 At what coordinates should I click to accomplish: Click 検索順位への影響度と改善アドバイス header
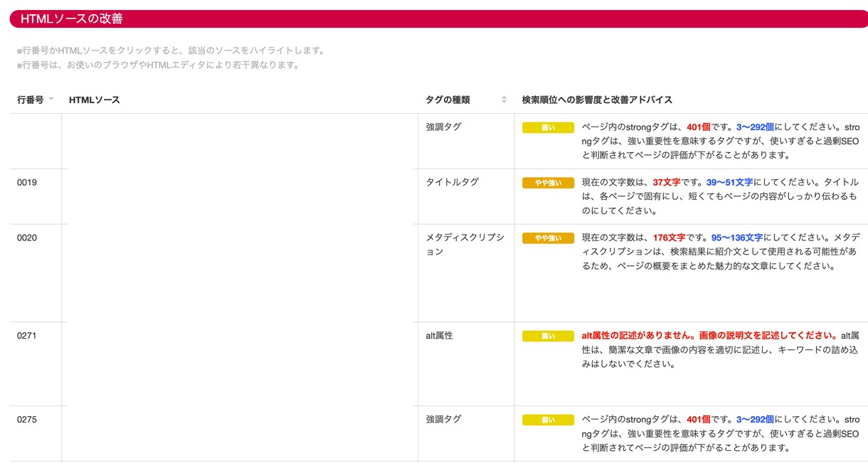pos(597,100)
